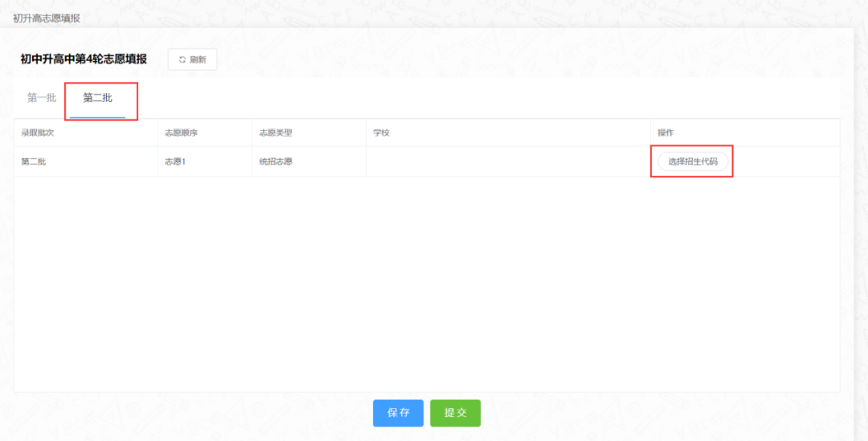Click the 初中升高中第4轮志愿填报 heading

coord(84,59)
